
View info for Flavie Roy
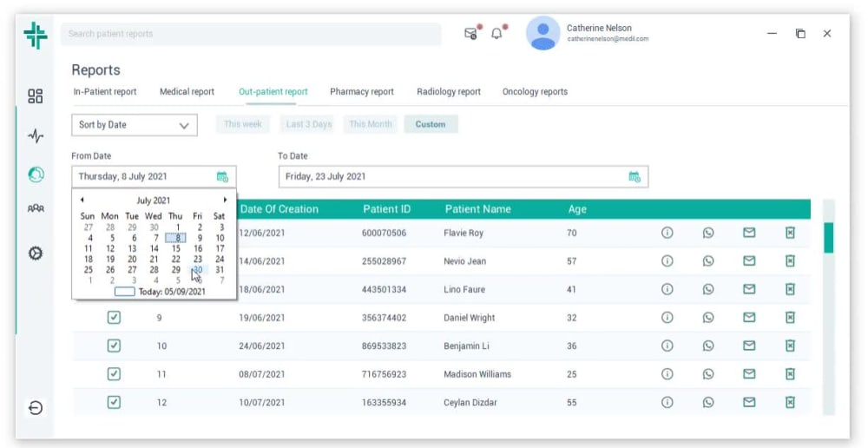tap(667, 233)
